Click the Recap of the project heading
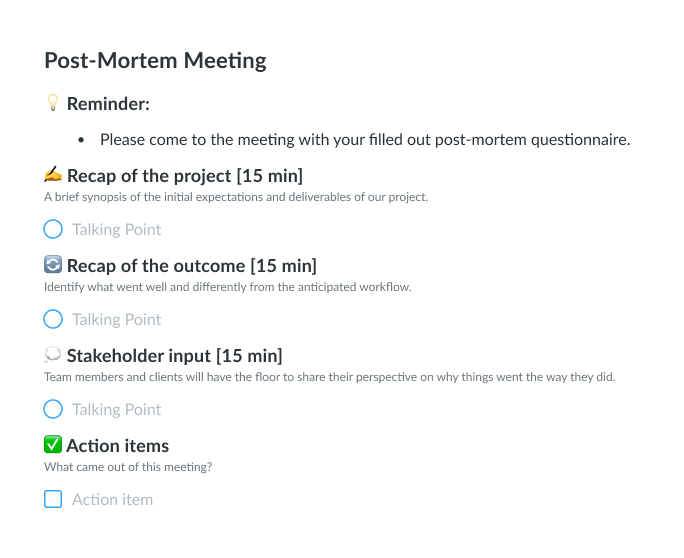The width and height of the screenshot is (684, 558). pos(185,175)
